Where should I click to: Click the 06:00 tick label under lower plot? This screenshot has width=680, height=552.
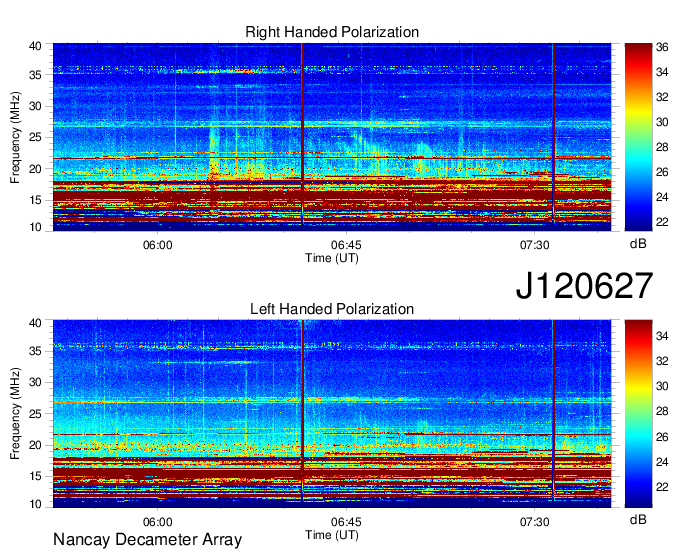point(157,522)
